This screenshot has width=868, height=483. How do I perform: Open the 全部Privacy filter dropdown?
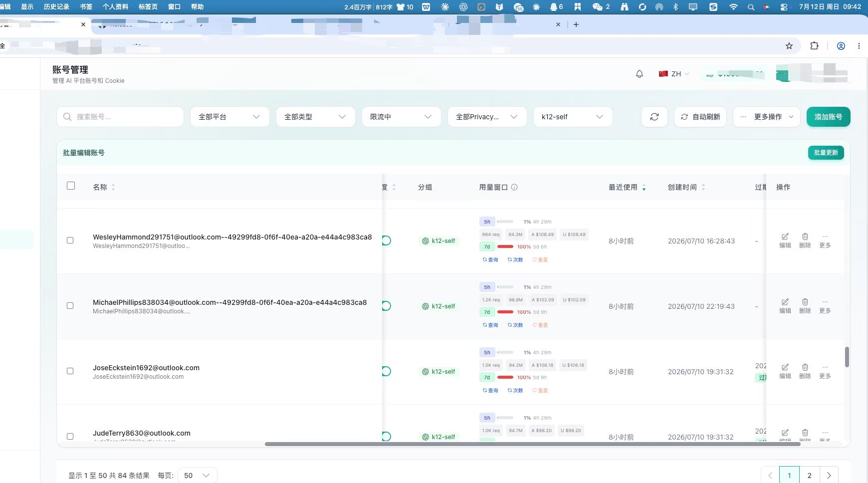click(x=487, y=117)
